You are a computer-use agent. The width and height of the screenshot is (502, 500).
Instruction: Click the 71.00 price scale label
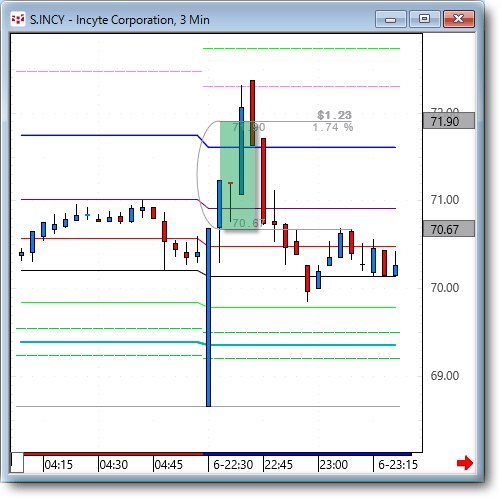click(445, 200)
